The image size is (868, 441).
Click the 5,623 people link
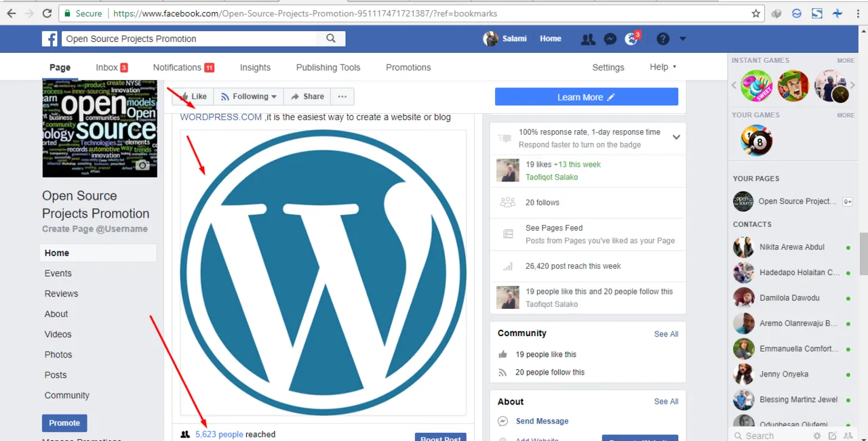coord(219,434)
